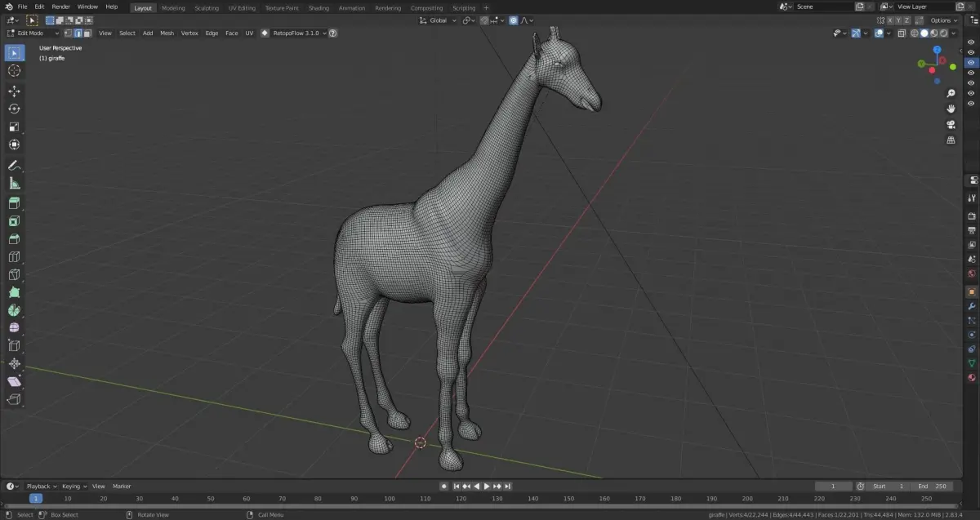This screenshot has width=980, height=520.
Task: Activate the Transform tool
Action: pyautogui.click(x=14, y=144)
